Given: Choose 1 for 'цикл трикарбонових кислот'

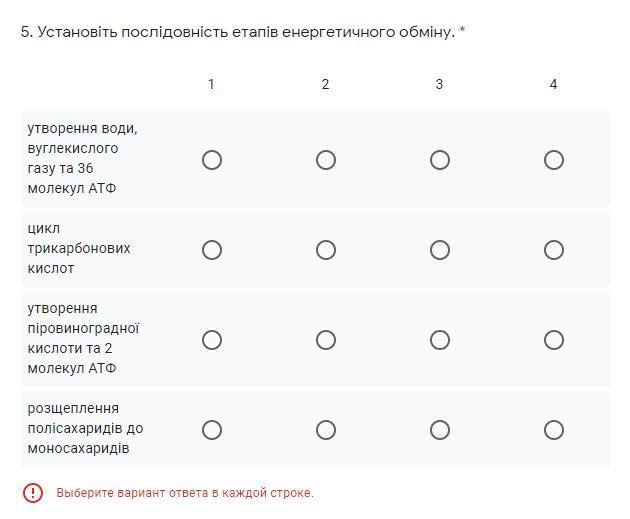Looking at the screenshot, I should click(x=212, y=250).
